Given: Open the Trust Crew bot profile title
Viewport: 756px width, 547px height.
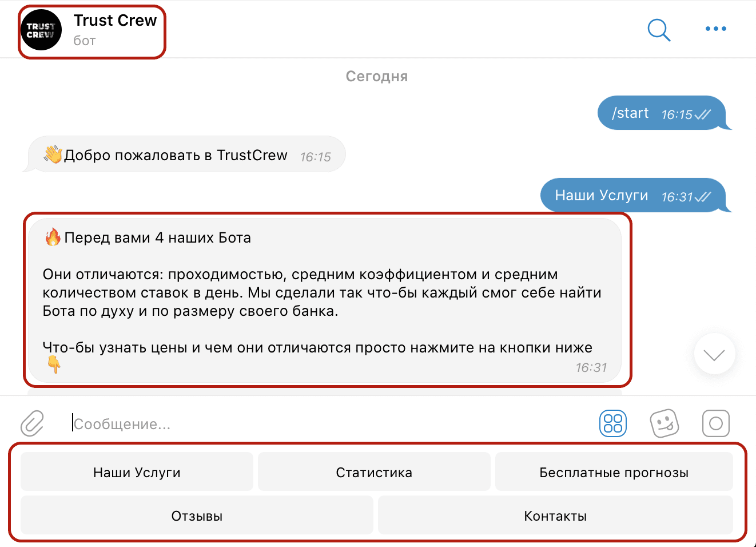Looking at the screenshot, I should click(x=115, y=21).
